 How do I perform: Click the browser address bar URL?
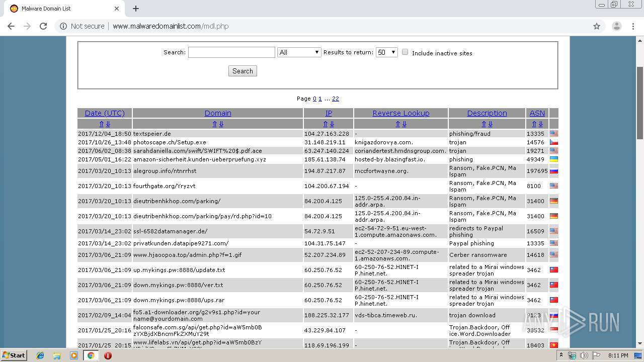(171, 26)
